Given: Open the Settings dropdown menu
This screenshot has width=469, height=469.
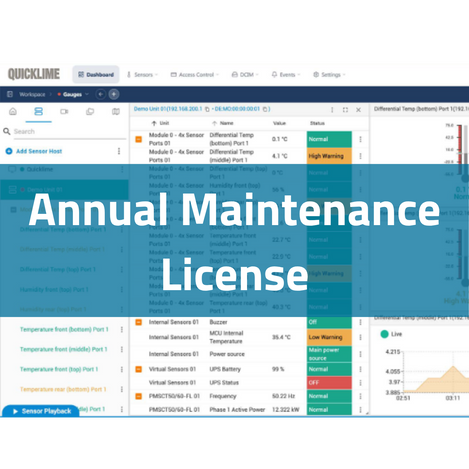Looking at the screenshot, I should (329, 75).
